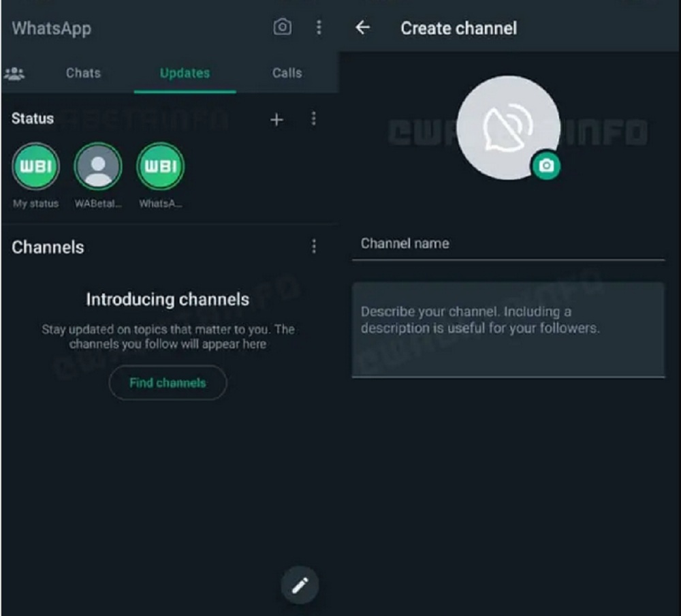Go back from Create channel screen
This screenshot has height=616, width=681.
pyautogui.click(x=363, y=28)
